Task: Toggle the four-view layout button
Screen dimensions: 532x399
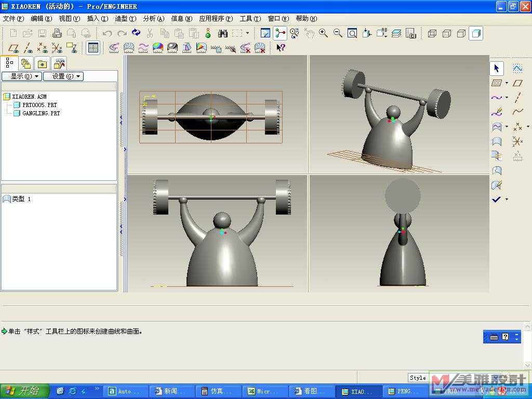Action: pos(93,48)
